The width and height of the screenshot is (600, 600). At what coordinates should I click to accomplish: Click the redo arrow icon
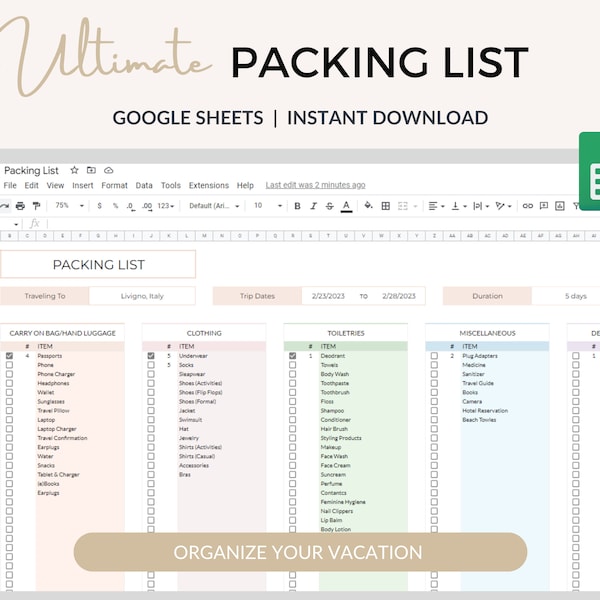coord(4,206)
